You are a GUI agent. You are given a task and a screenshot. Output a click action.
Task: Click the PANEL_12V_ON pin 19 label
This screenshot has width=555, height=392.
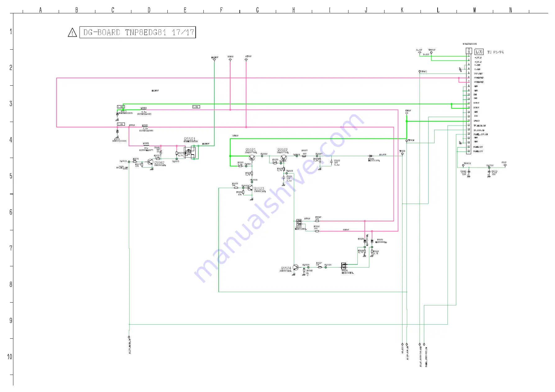481,134
